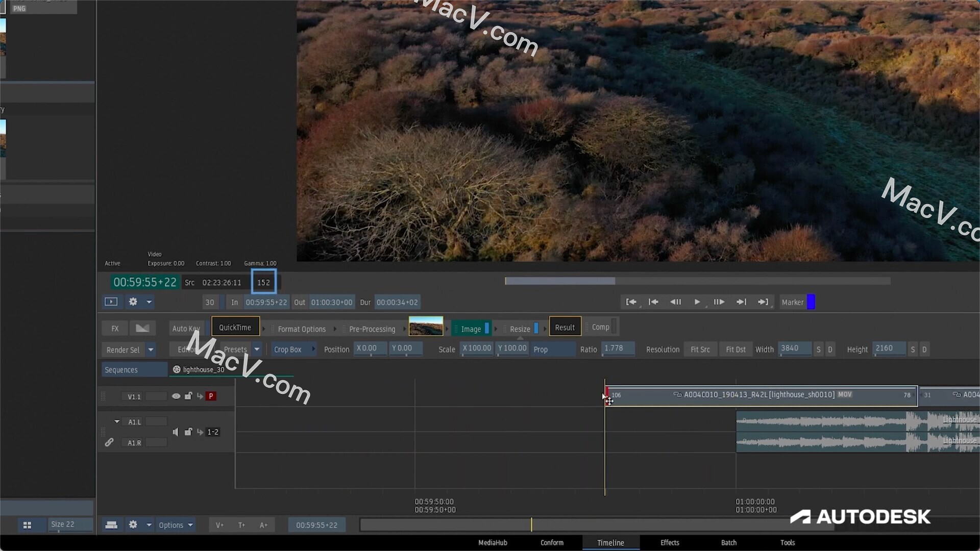Image resolution: width=980 pixels, height=551 pixels.
Task: Click Fit Src button
Action: 700,349
